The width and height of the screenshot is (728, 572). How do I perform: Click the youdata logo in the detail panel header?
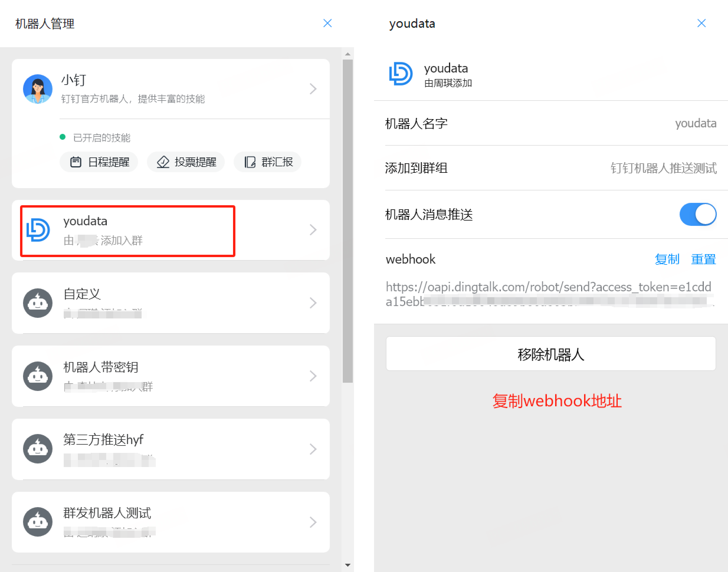[401, 74]
